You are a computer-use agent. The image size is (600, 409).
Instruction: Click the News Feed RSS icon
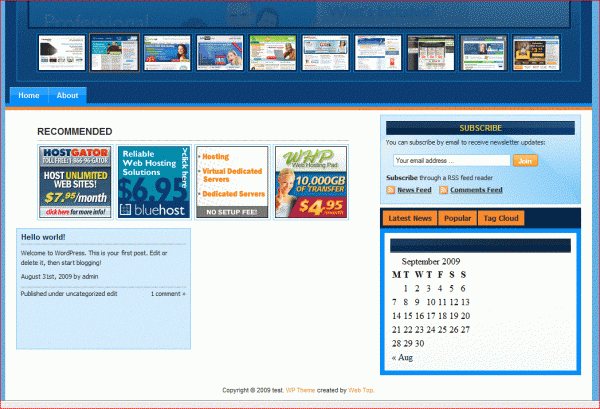coord(390,190)
